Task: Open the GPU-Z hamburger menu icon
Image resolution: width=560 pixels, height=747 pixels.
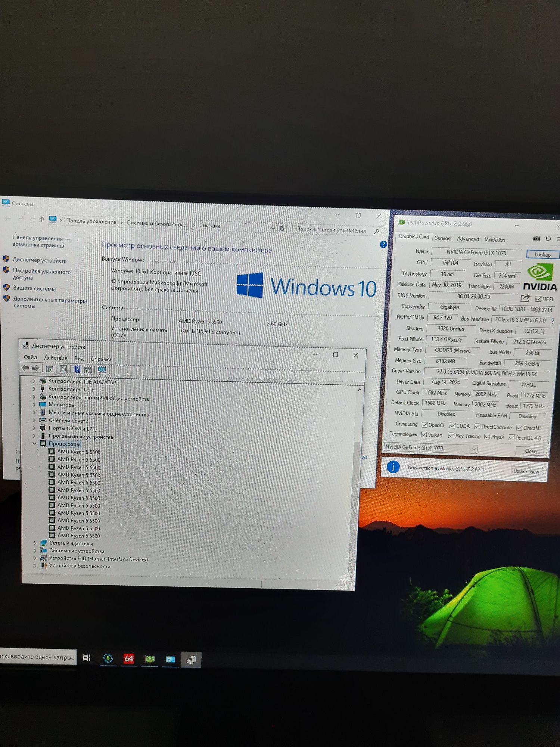Action: pyautogui.click(x=558, y=239)
